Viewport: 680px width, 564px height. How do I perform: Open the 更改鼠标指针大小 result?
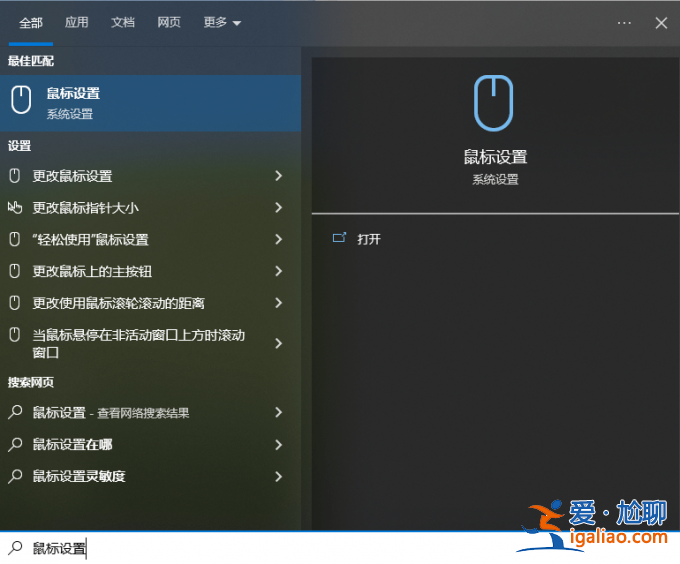point(150,208)
